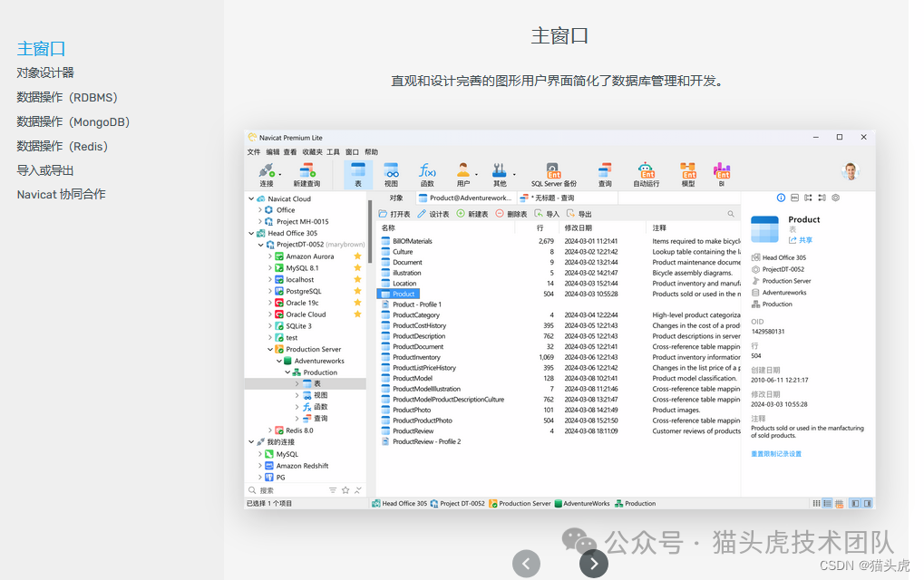This screenshot has width=924, height=580.
Task: Click the star filter icon beside tree search
Action: 345,490
